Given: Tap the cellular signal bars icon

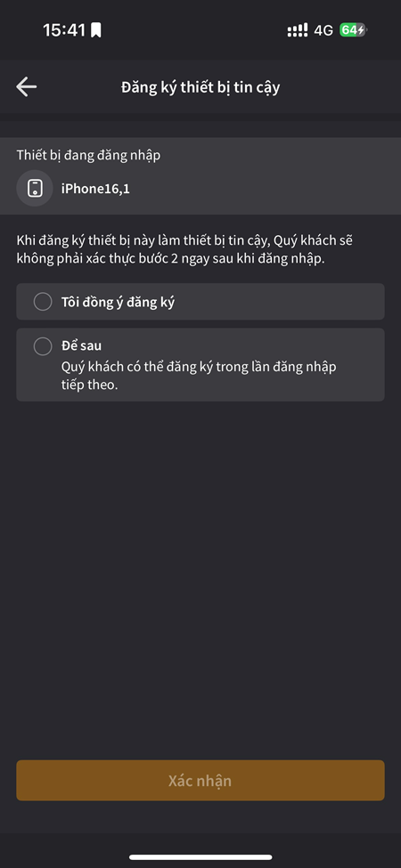Looking at the screenshot, I should (x=298, y=30).
